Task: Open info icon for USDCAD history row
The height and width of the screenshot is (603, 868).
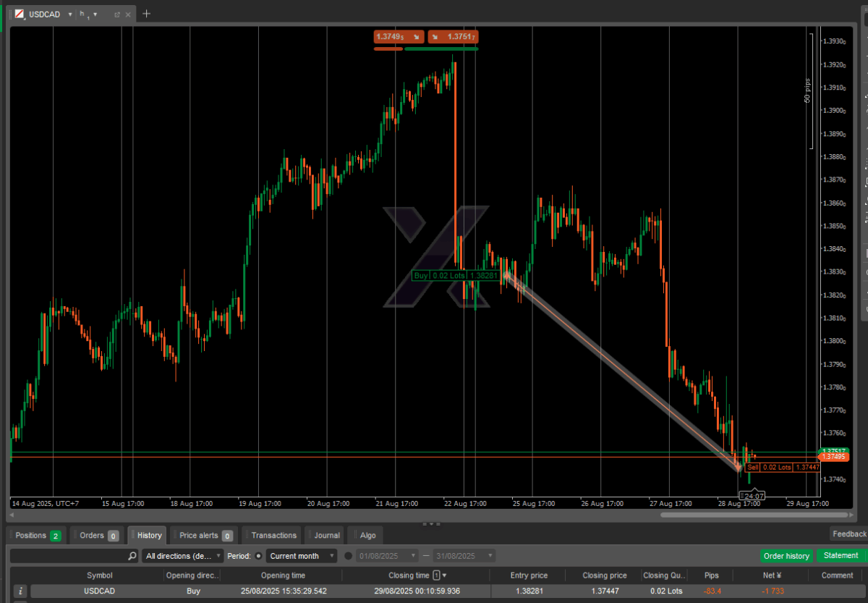Action: pos(20,591)
